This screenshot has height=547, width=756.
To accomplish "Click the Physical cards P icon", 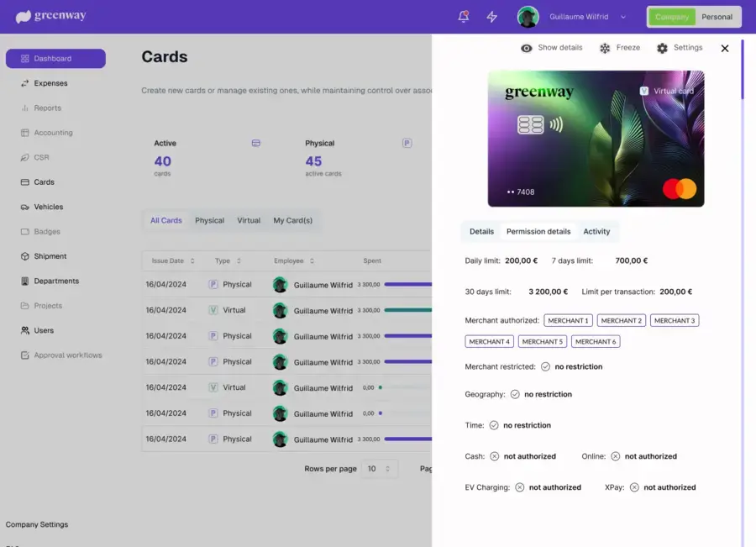I will [407, 143].
